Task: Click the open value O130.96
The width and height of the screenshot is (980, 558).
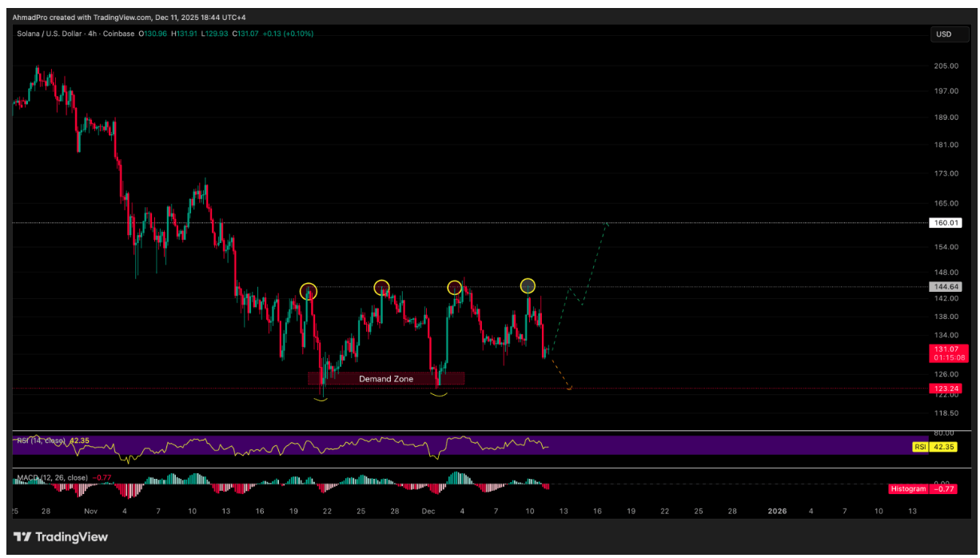Action: (x=154, y=34)
